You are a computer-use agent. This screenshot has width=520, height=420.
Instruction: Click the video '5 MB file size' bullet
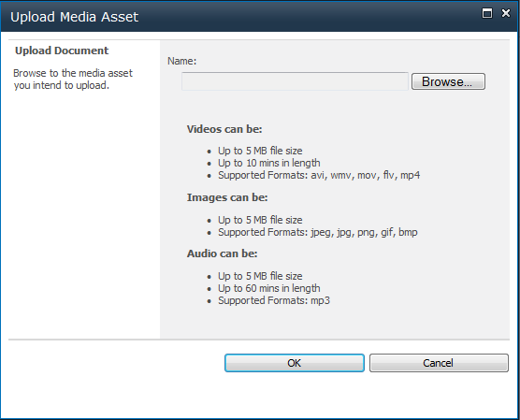pyautogui.click(x=260, y=151)
